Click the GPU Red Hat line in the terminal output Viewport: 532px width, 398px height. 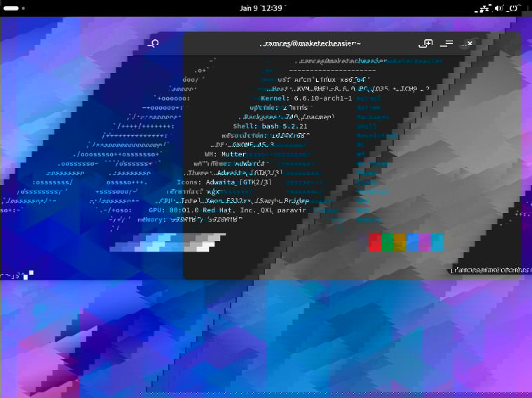pyautogui.click(x=228, y=210)
